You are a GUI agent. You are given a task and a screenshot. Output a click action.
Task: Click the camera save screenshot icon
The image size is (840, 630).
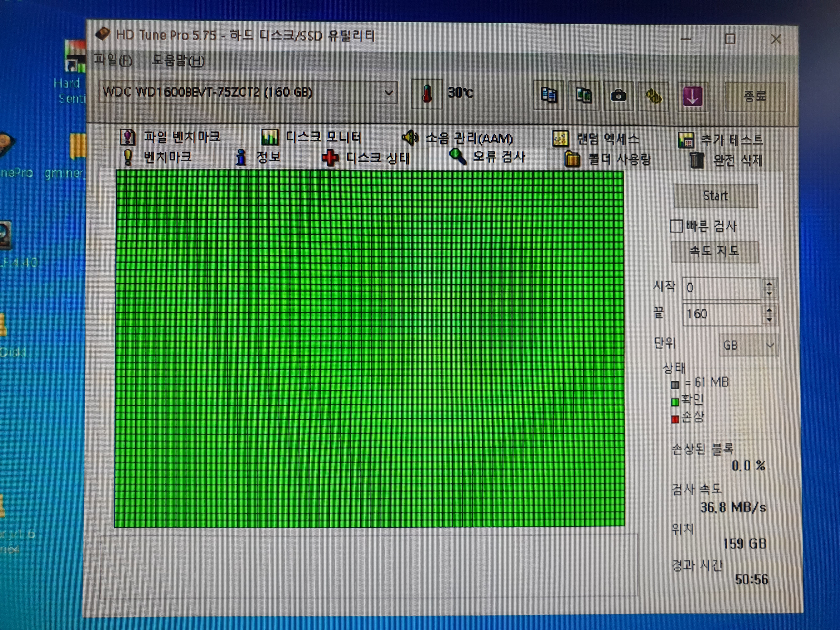point(618,96)
